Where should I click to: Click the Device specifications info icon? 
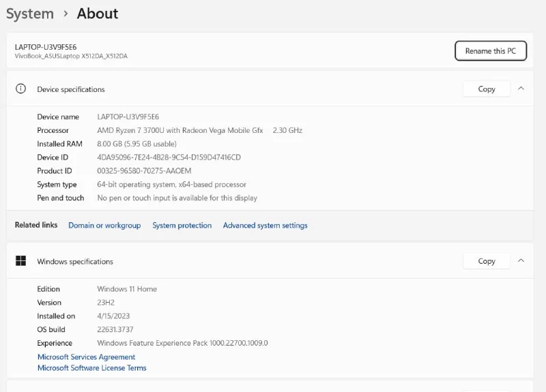tap(21, 89)
